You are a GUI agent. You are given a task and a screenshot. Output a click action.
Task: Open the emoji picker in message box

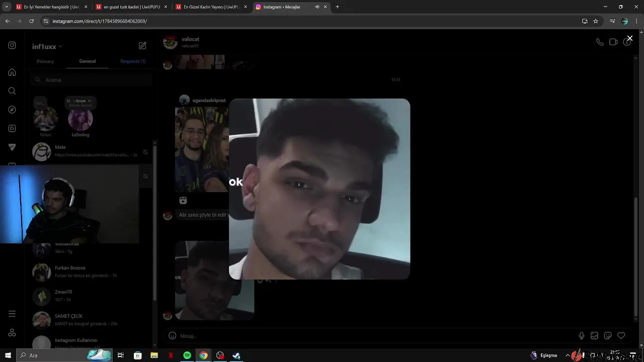(172, 336)
